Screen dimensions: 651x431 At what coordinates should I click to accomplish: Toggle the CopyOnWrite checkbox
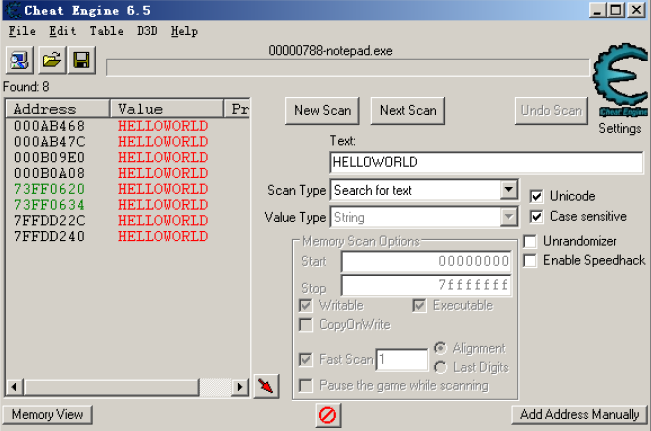pos(306,325)
